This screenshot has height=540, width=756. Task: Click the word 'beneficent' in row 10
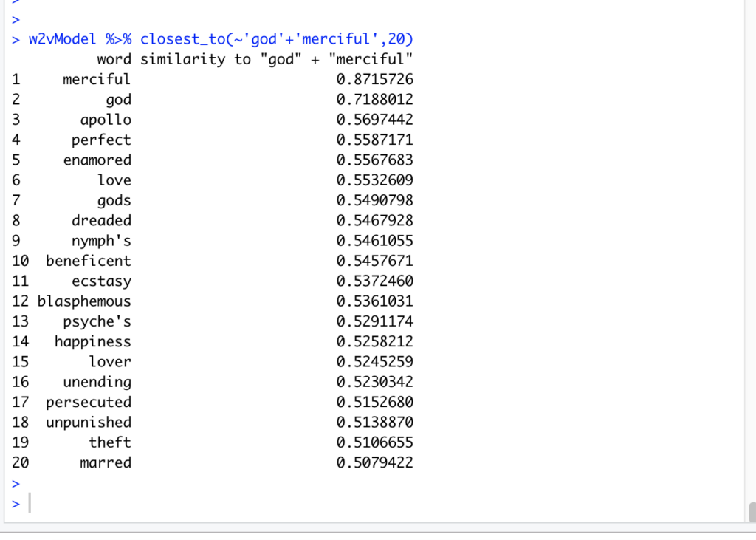click(x=88, y=261)
